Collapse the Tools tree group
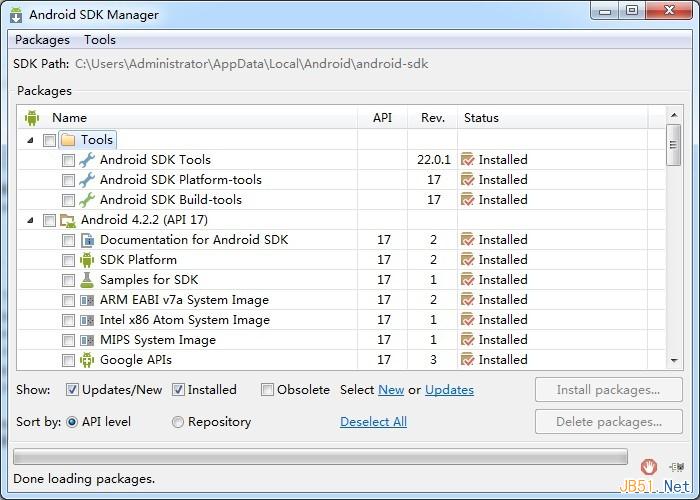Image resolution: width=700 pixels, height=500 pixels. click(x=30, y=140)
